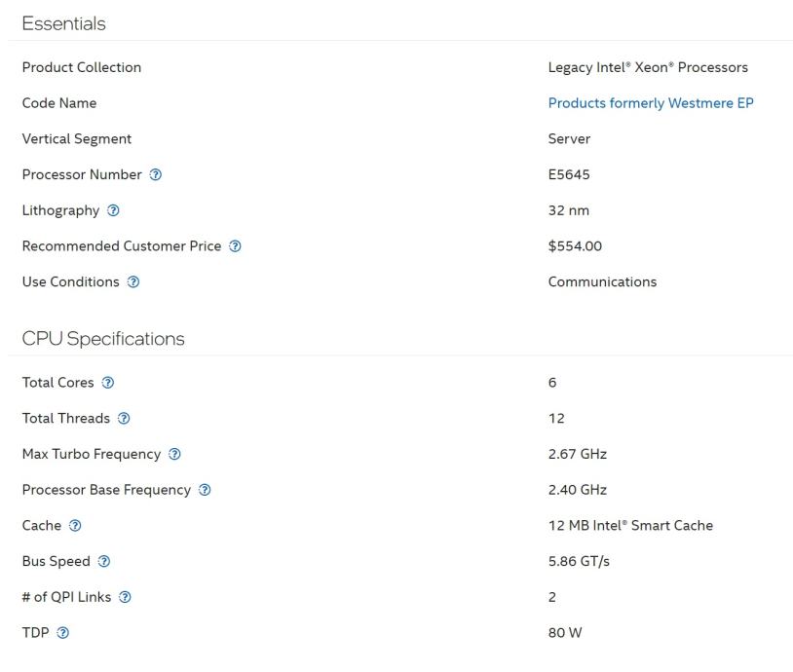Show the TDP help tooltip icon
The height and width of the screenshot is (672, 793).
pos(63,633)
